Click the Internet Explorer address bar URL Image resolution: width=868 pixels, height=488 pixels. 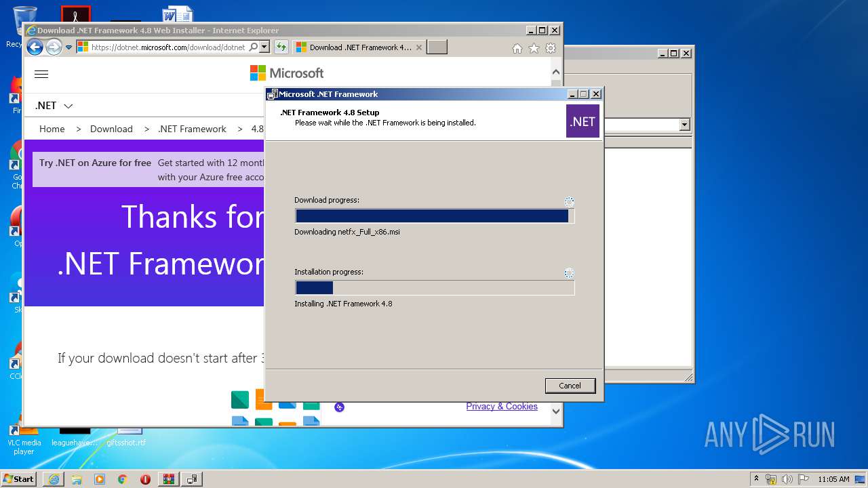coord(168,47)
